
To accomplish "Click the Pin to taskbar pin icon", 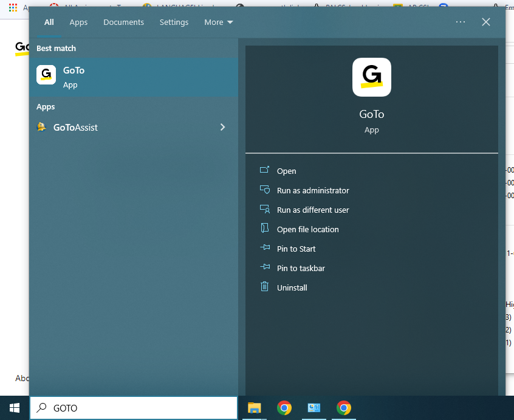I will 265,267.
